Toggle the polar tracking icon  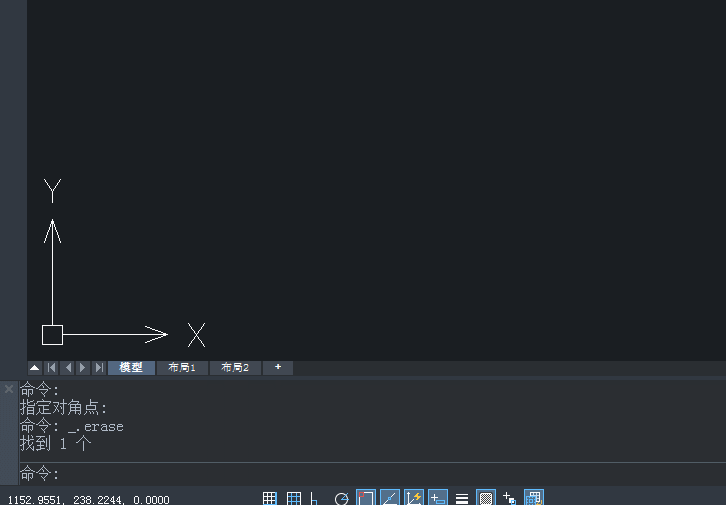coord(341,498)
